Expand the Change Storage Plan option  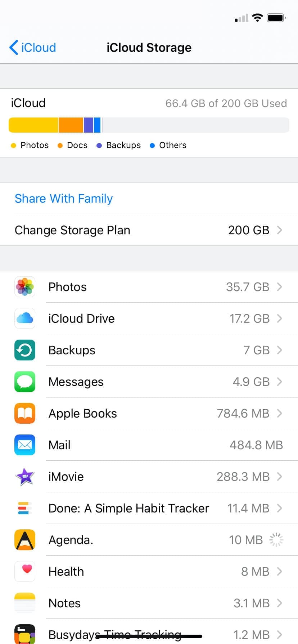coord(279,230)
